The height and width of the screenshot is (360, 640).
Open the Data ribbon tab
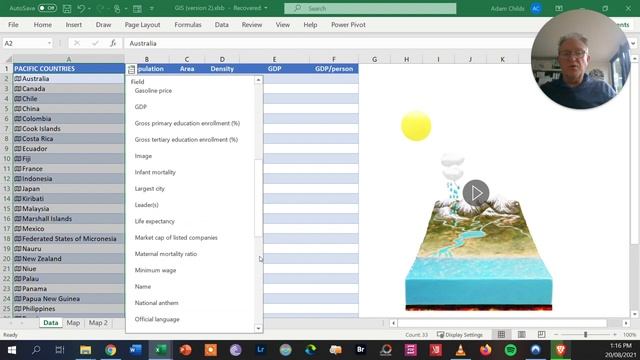point(222,25)
